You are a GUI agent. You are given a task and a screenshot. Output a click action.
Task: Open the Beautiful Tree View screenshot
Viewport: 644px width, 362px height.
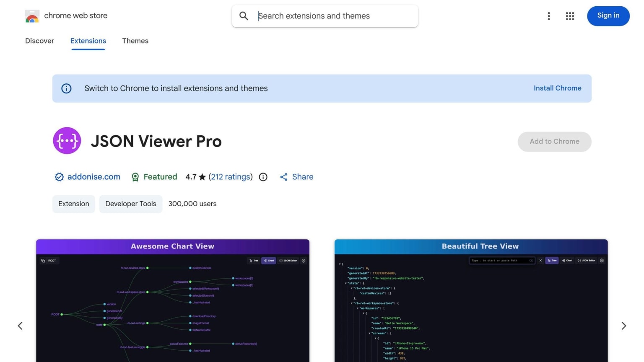click(x=471, y=300)
